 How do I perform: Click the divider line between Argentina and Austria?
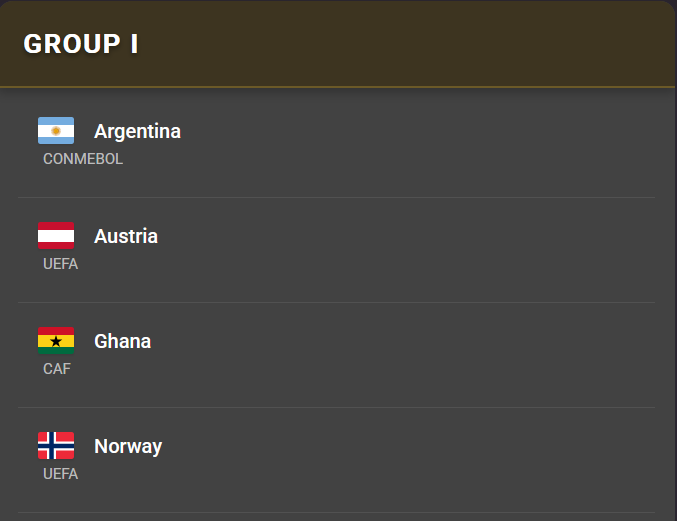[x=337, y=197]
